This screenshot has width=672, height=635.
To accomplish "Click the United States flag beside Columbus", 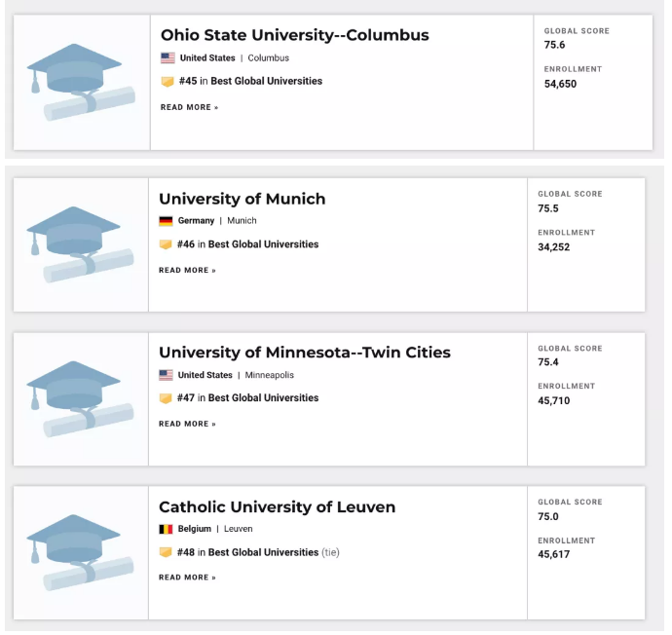I will (x=168, y=58).
